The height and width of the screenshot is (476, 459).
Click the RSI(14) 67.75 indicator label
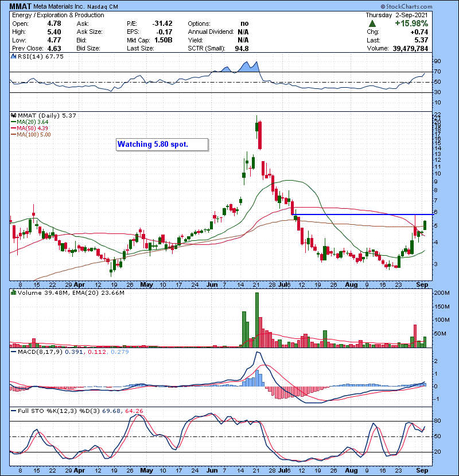(x=40, y=56)
